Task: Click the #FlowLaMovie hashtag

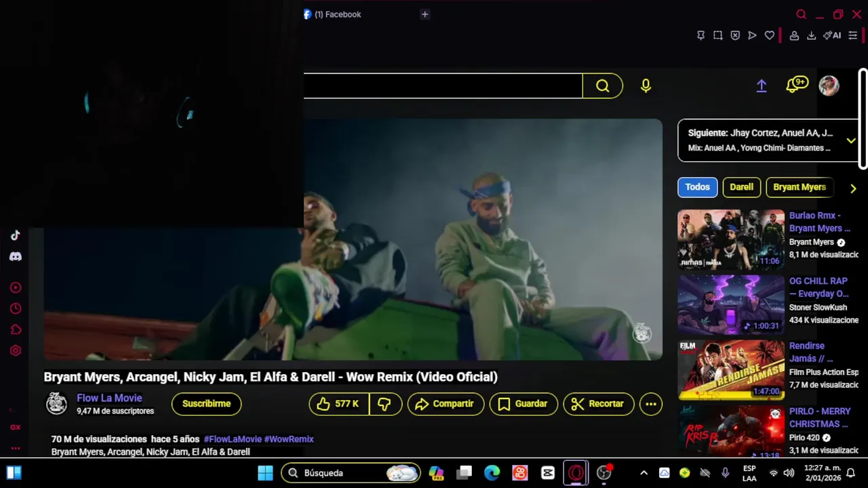Action: 233,439
